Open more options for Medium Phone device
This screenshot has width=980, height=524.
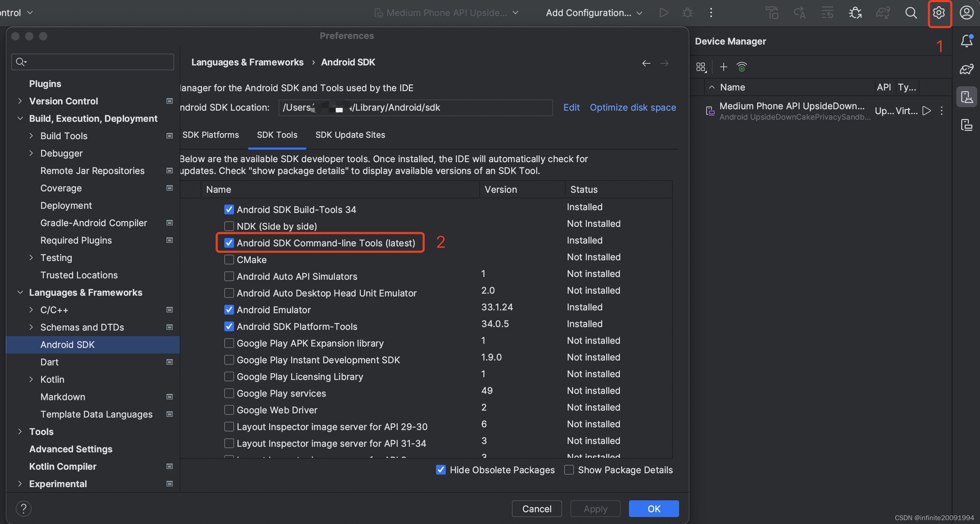tap(941, 111)
